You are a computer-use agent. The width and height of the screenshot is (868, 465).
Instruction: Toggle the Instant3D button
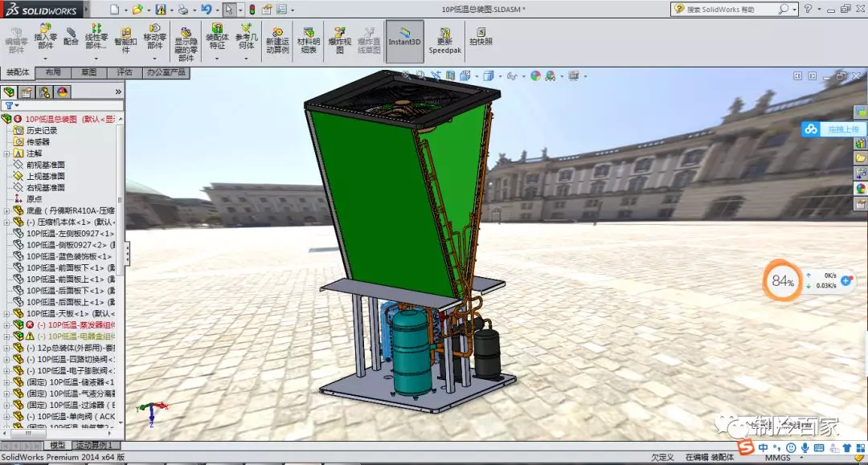point(404,41)
